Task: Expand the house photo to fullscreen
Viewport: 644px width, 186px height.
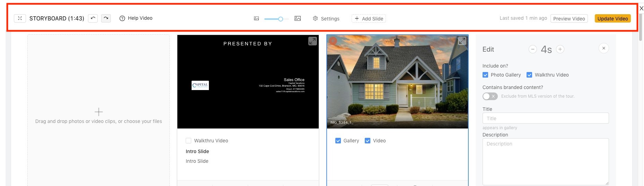Action: (x=462, y=41)
